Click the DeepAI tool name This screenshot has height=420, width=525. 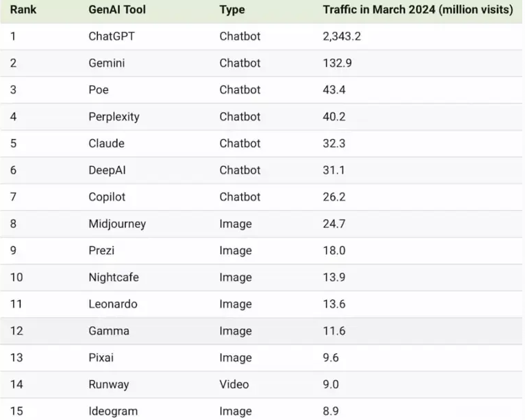108,170
